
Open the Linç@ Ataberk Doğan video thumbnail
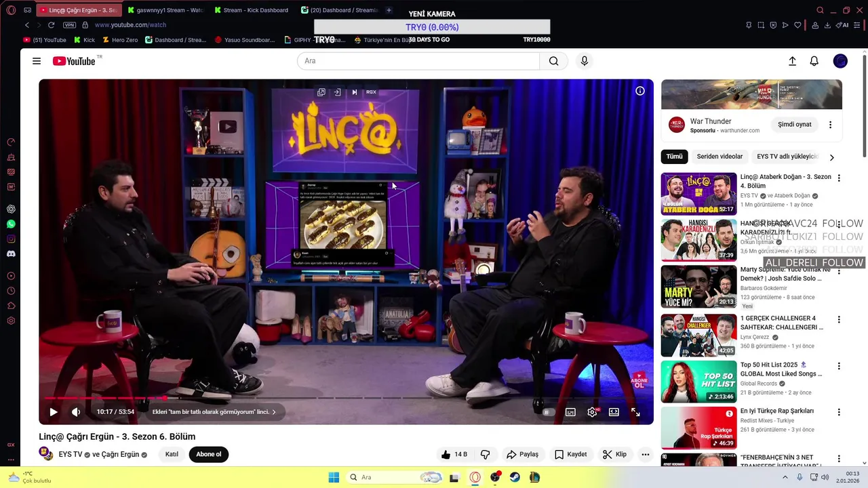click(698, 194)
